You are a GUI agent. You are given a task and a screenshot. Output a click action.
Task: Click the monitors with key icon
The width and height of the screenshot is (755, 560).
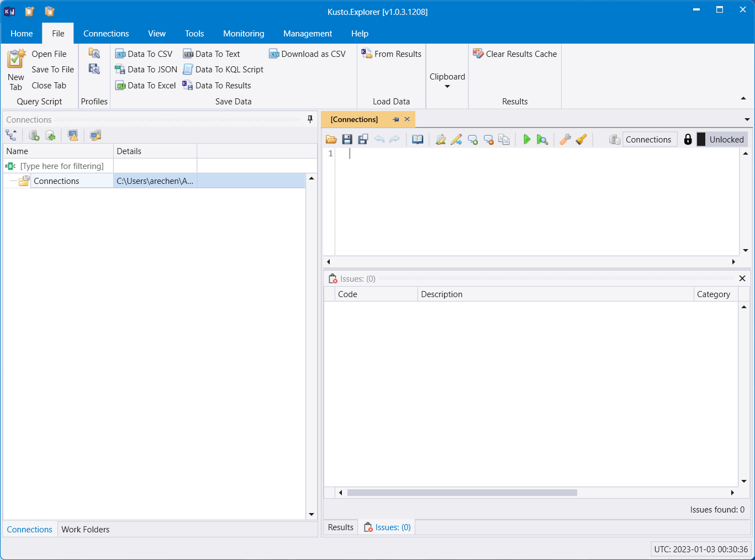96,135
